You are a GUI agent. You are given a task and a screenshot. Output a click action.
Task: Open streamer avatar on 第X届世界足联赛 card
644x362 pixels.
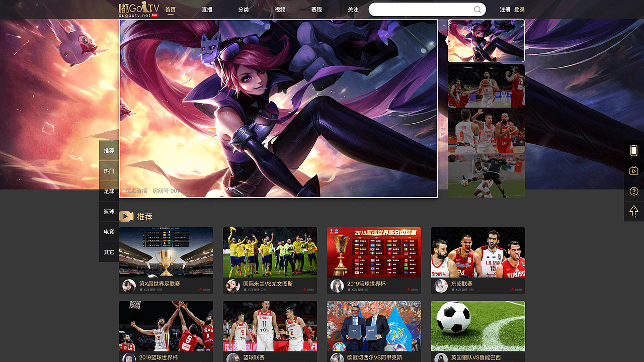[129, 286]
